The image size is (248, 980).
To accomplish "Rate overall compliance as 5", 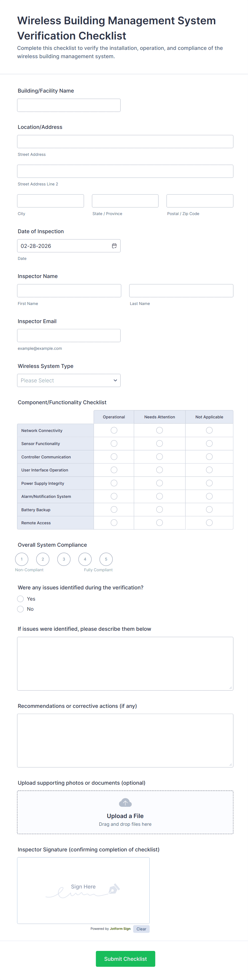I will (x=106, y=559).
